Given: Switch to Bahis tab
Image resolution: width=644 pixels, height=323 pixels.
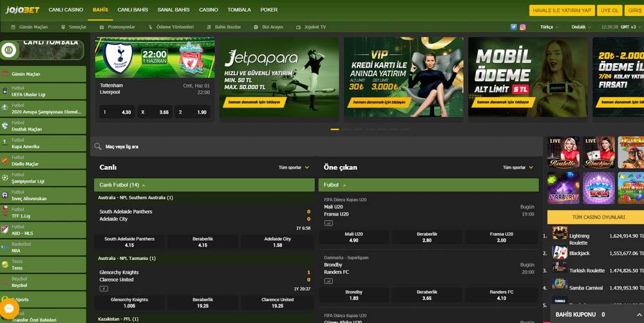Looking at the screenshot, I should coord(100,10).
